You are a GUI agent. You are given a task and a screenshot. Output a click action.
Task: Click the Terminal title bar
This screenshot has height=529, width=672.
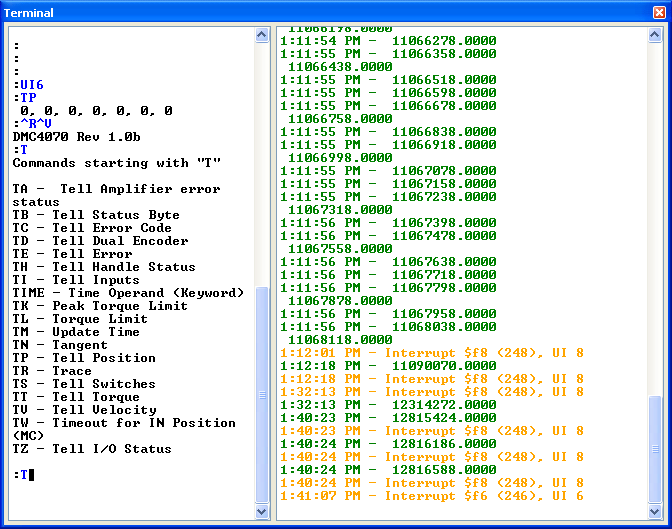tap(300, 13)
